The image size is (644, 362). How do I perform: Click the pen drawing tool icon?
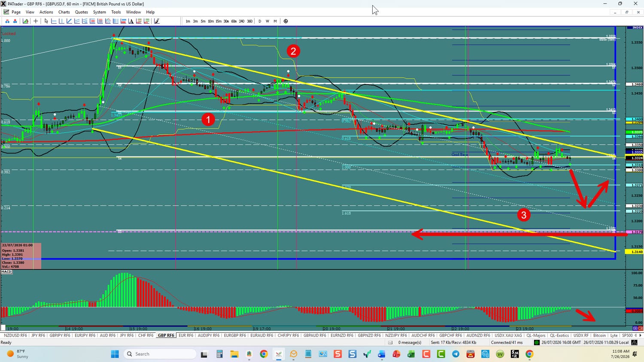coord(157,21)
